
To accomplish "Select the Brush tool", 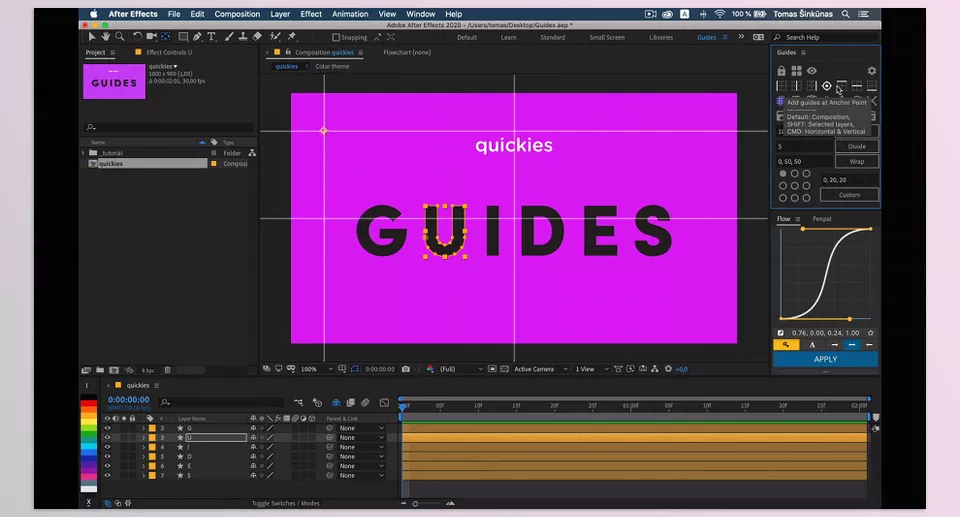I will click(x=228, y=37).
